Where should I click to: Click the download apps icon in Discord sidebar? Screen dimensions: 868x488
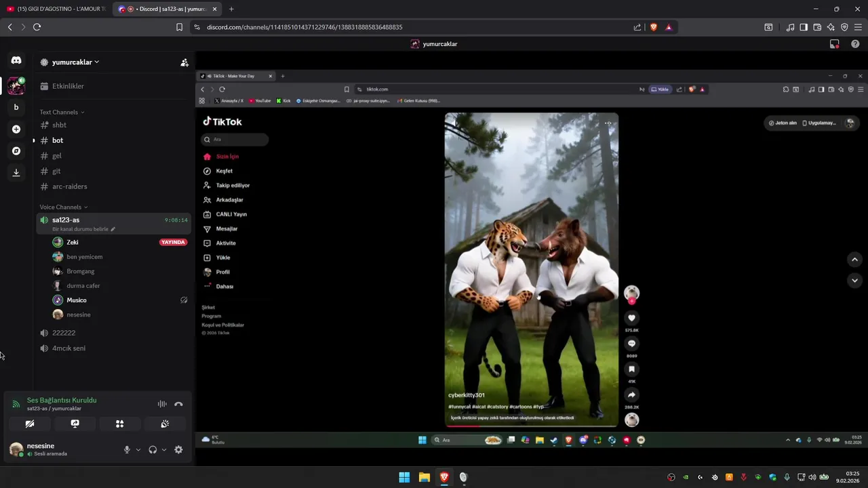pos(16,172)
